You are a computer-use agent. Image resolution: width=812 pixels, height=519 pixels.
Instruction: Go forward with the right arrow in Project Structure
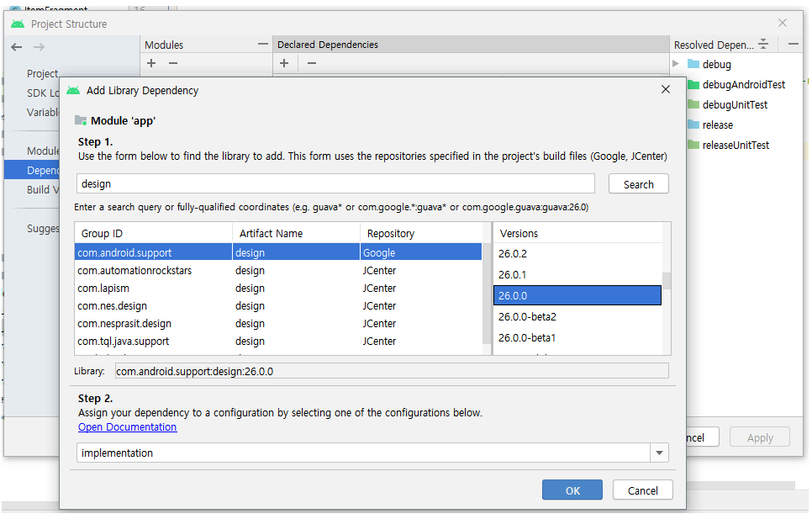click(x=39, y=47)
